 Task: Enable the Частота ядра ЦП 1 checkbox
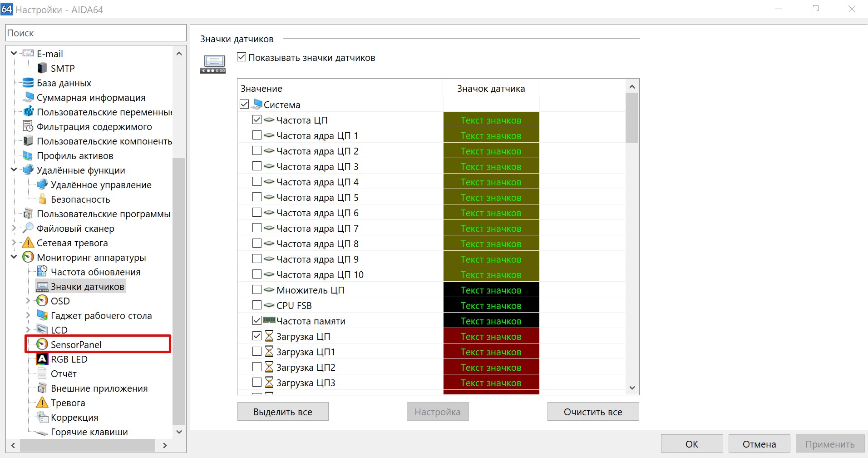tap(257, 135)
